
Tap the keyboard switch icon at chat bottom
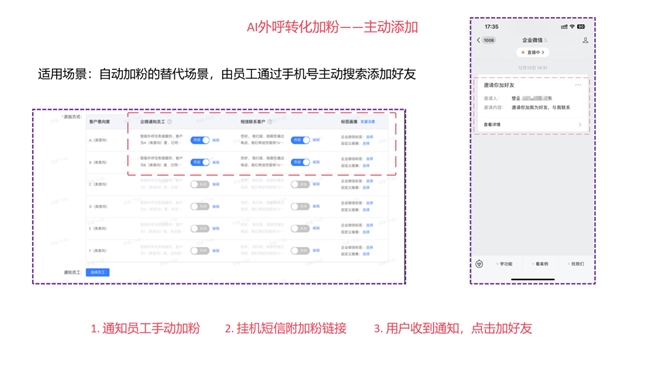click(x=479, y=264)
